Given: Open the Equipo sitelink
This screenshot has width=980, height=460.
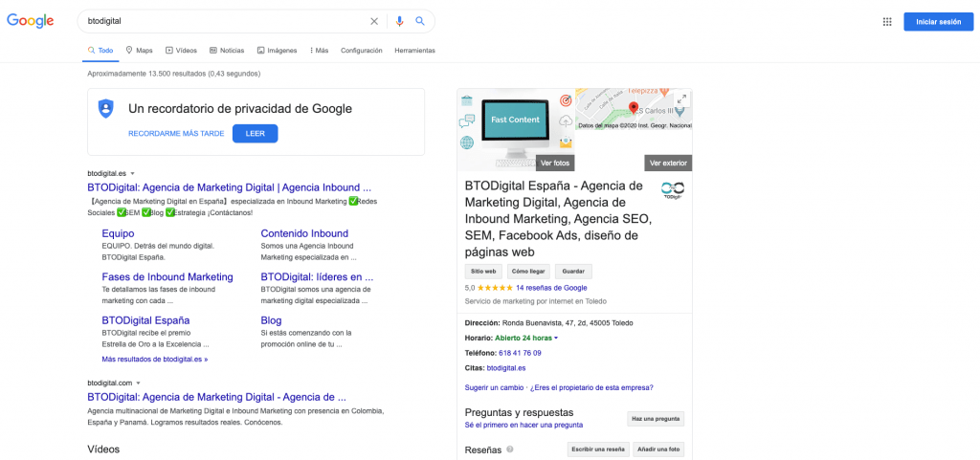Looking at the screenshot, I should click(x=118, y=233).
